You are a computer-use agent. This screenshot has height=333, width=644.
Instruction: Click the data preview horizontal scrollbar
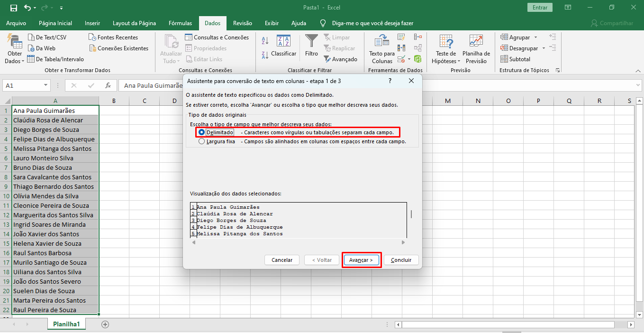pos(299,242)
